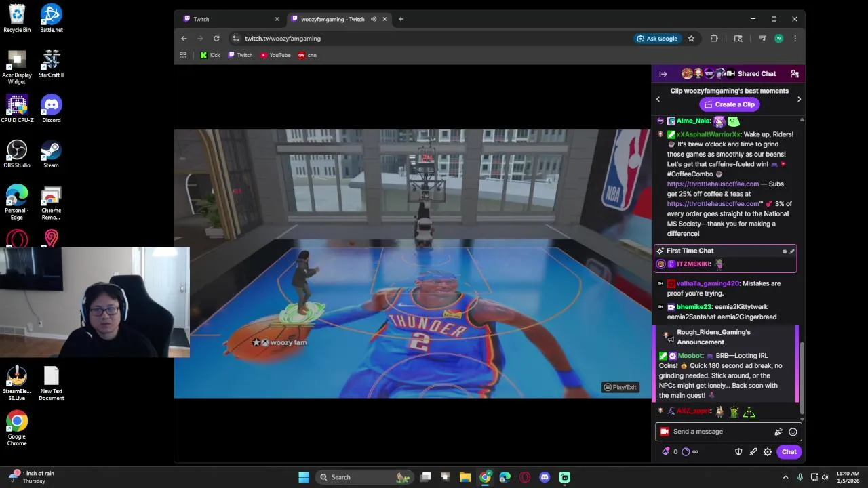
Task: Open the first throttlehauscoffee.com link
Action: pos(713,184)
